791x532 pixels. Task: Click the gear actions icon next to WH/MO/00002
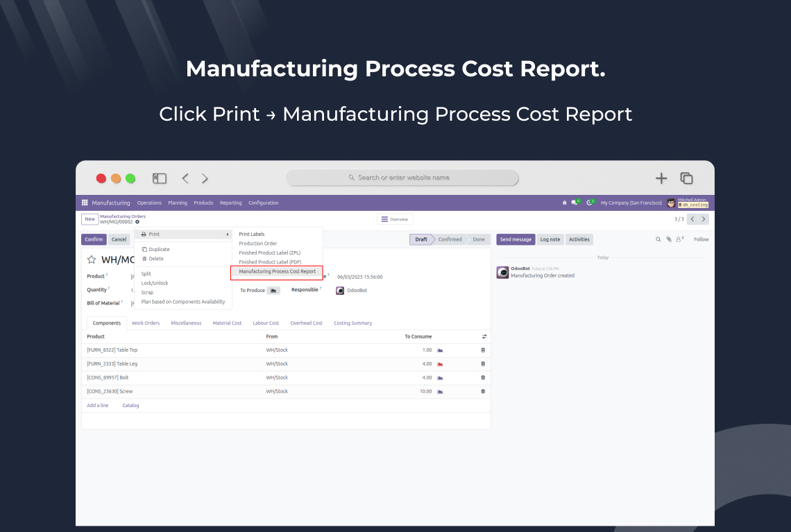point(137,222)
